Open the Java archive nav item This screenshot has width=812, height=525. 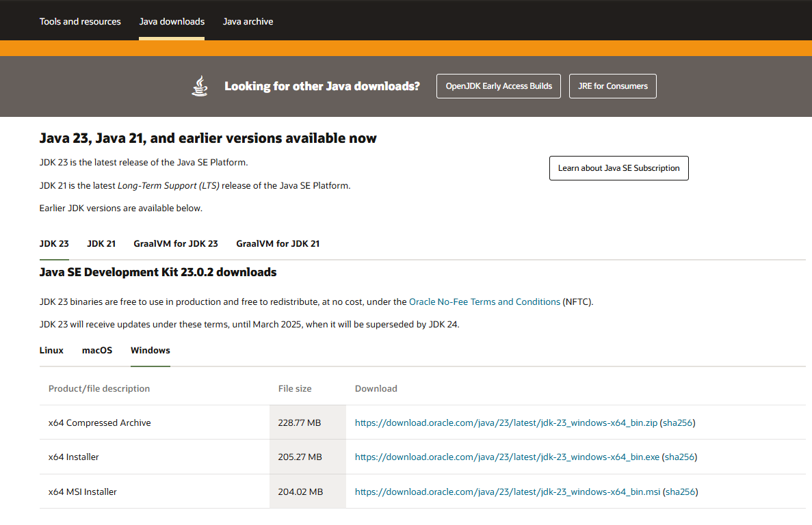click(x=248, y=22)
